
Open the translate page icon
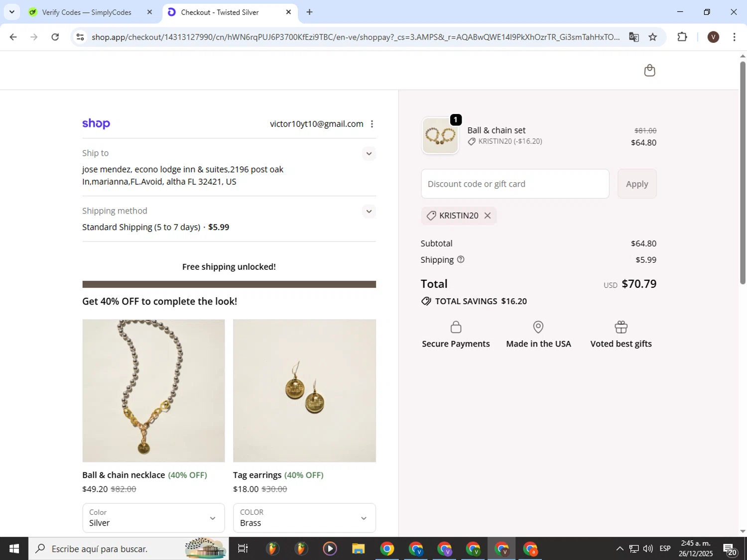tap(633, 37)
